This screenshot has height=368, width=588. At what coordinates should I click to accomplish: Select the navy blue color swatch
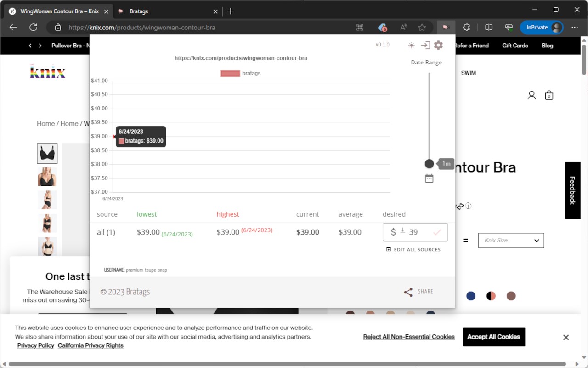click(471, 296)
